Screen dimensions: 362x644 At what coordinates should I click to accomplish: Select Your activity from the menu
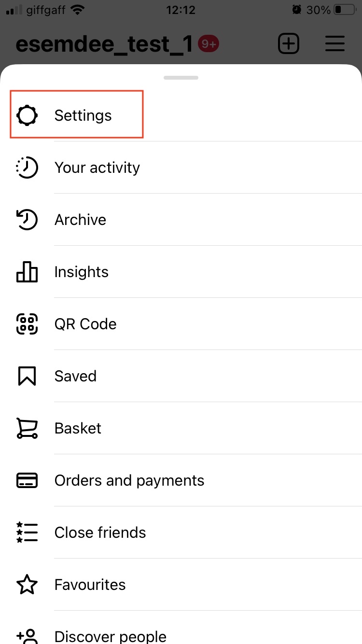[97, 168]
